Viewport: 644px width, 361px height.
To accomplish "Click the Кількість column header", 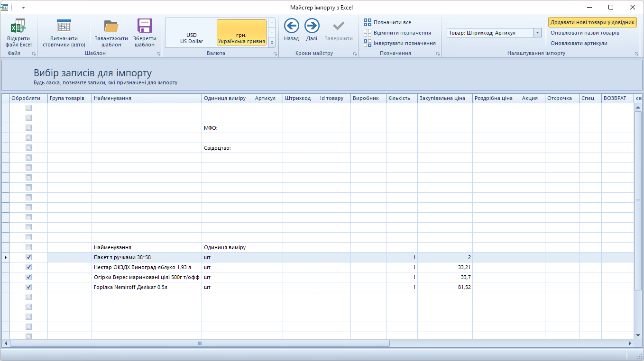I will (x=402, y=98).
